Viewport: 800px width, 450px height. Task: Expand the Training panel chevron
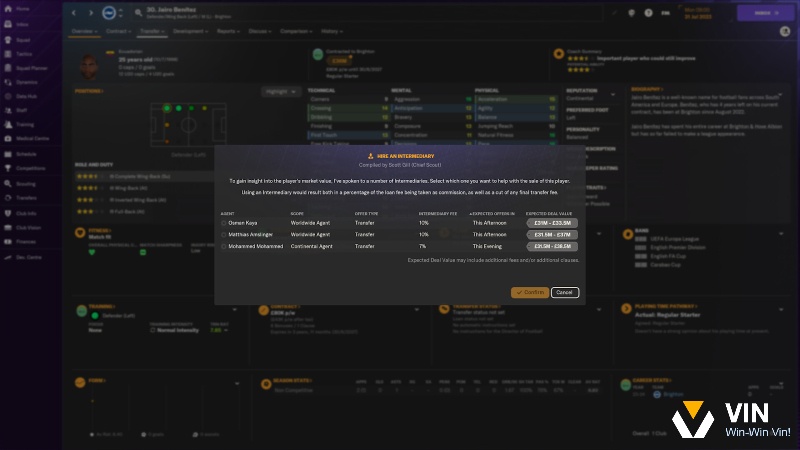(235, 309)
